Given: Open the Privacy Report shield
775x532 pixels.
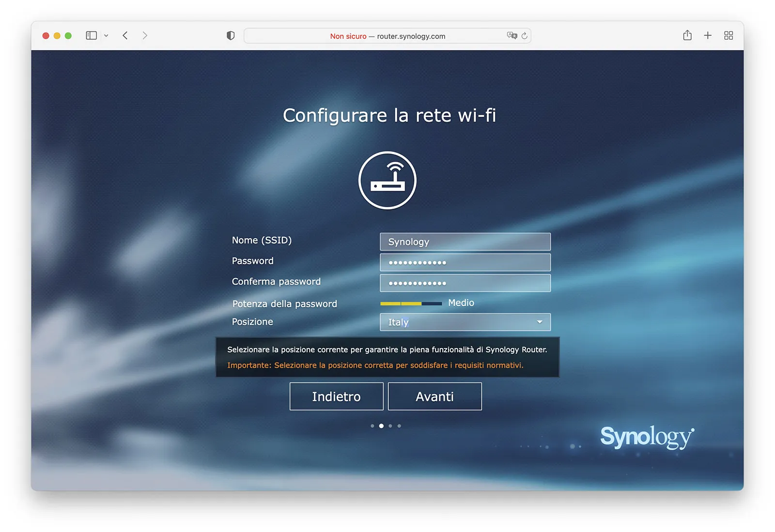Looking at the screenshot, I should pos(230,35).
